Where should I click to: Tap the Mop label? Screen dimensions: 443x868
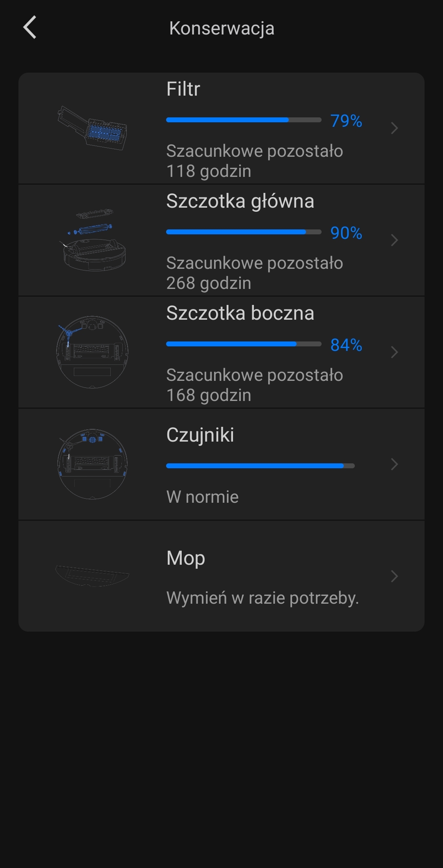point(186,558)
